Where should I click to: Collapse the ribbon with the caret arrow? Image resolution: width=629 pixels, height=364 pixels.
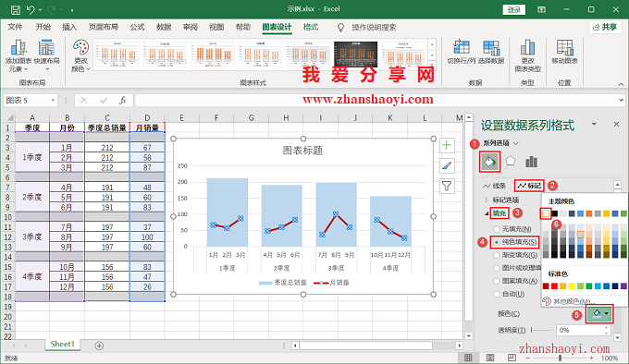tap(621, 84)
